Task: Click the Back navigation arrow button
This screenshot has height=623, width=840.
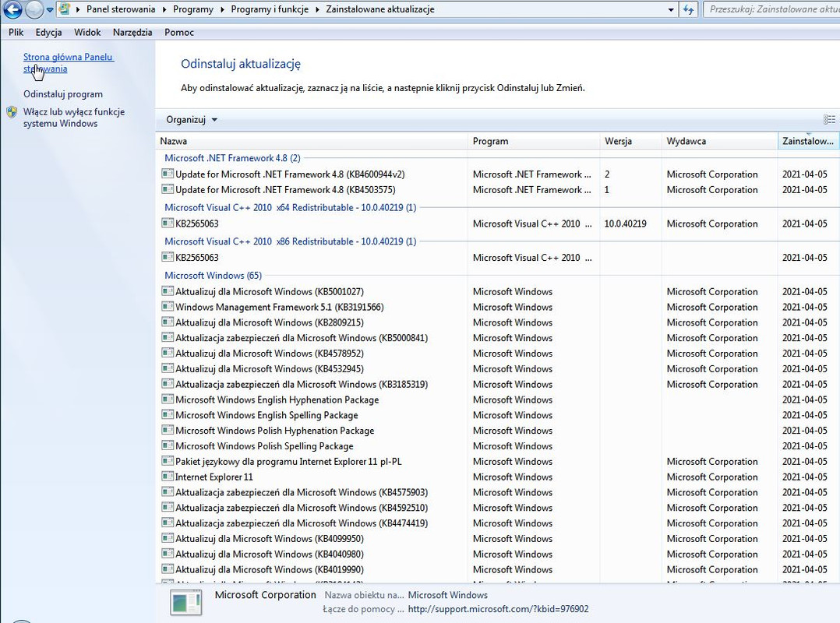Action: [x=12, y=9]
